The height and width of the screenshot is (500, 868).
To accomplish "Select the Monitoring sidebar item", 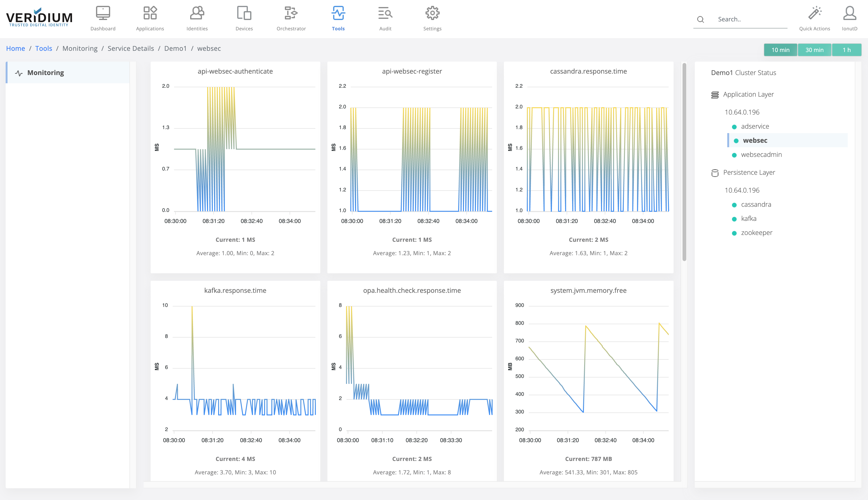I will tap(46, 73).
